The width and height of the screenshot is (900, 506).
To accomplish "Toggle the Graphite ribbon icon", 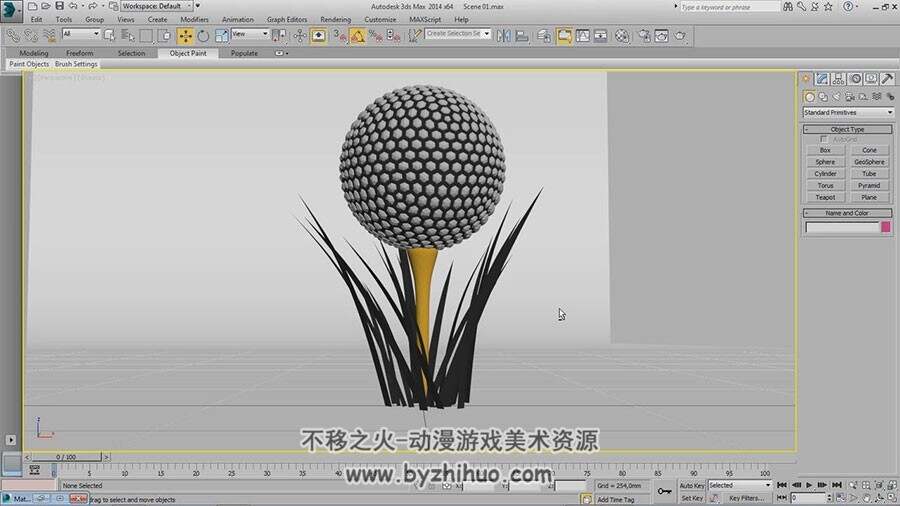I will [564, 36].
